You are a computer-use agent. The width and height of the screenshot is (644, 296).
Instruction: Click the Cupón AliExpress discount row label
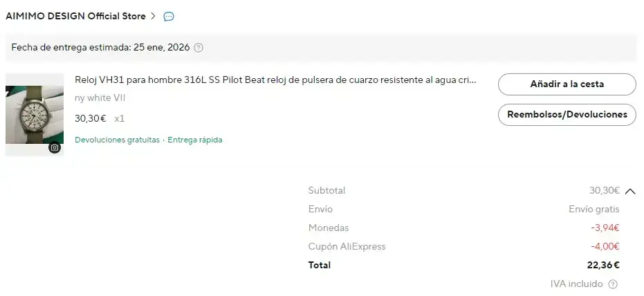[347, 246]
